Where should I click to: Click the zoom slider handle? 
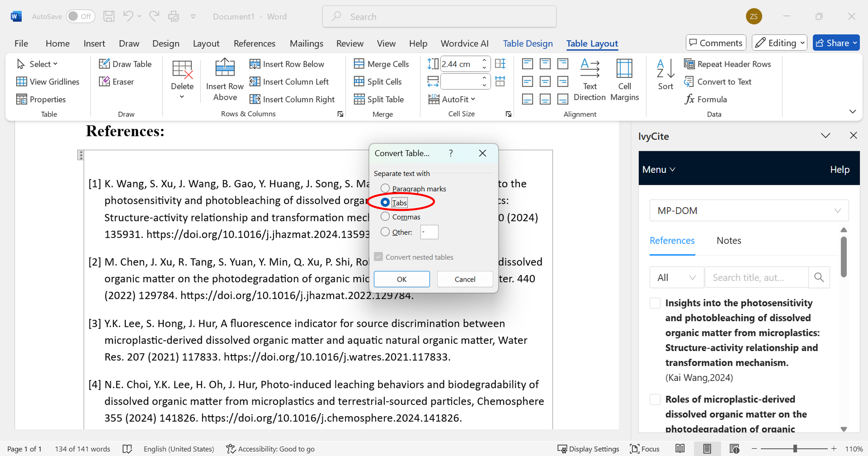coord(795,448)
